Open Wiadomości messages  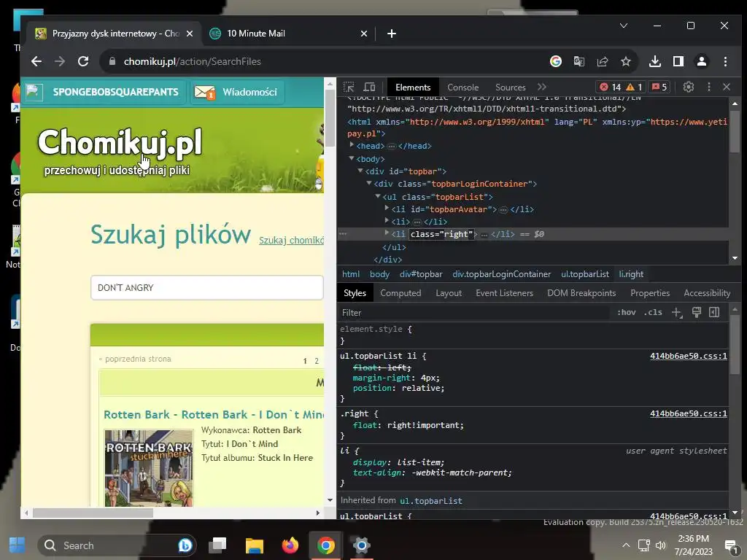[x=237, y=92]
